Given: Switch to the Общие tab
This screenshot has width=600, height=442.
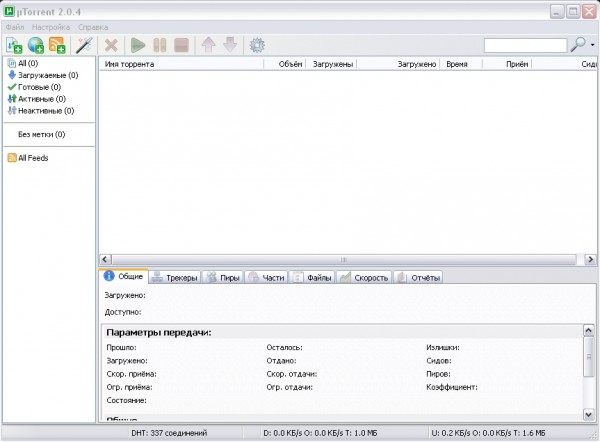Looking at the screenshot, I should click(123, 276).
